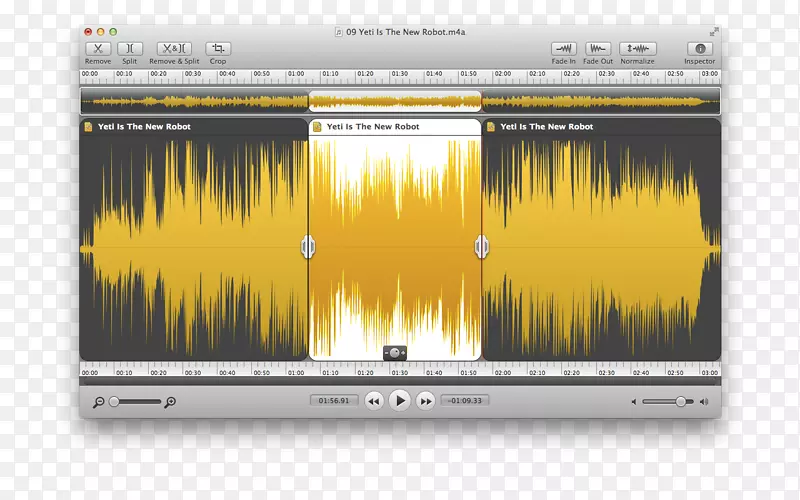Click the gain knob below the selected clip
Image resolution: width=800 pixels, height=500 pixels.
click(x=396, y=353)
